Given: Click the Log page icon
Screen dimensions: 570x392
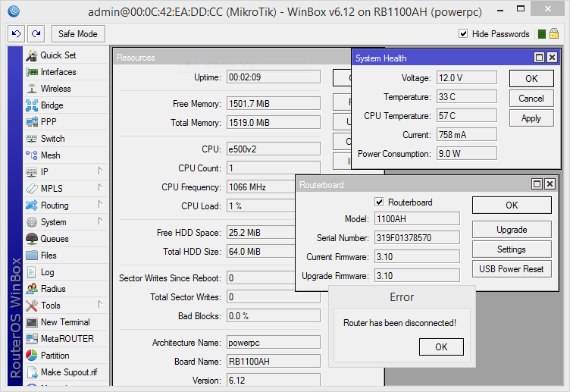Looking at the screenshot, I should (x=32, y=272).
